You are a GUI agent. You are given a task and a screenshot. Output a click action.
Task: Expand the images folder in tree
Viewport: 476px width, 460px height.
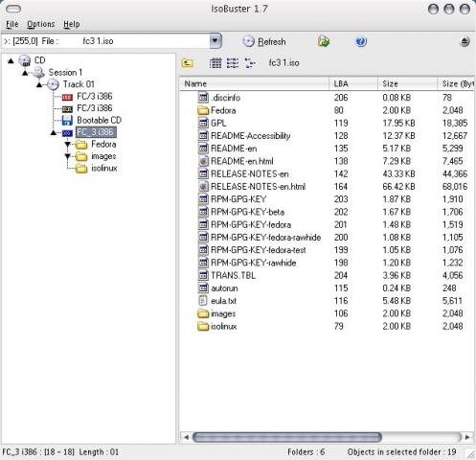tap(68, 156)
